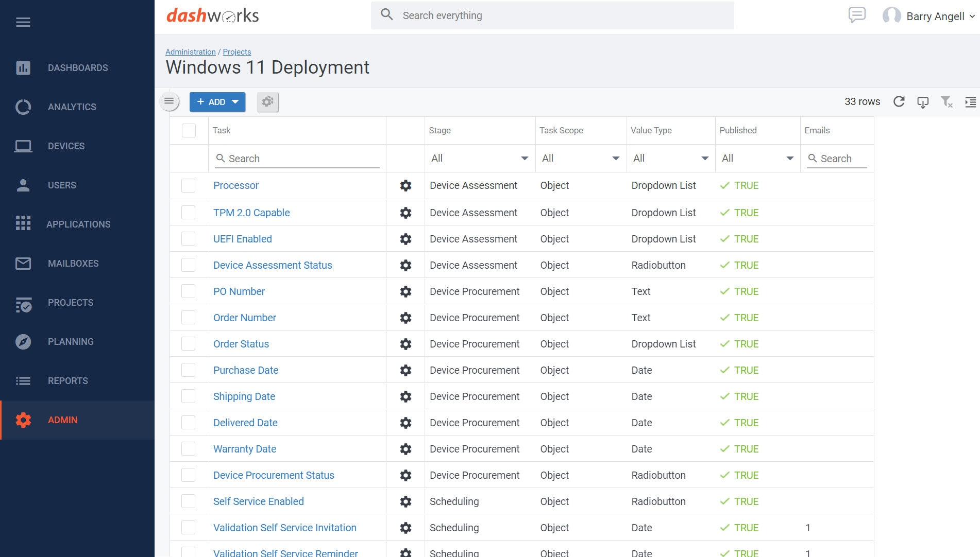Open the TPM 2.0 Capable task
Screen dimensions: 980x557
pyautogui.click(x=251, y=213)
